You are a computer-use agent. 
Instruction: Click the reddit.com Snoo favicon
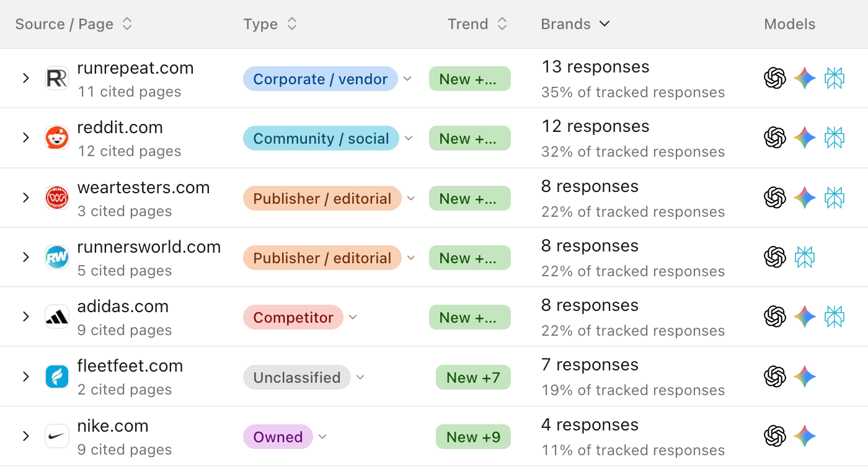point(57,137)
